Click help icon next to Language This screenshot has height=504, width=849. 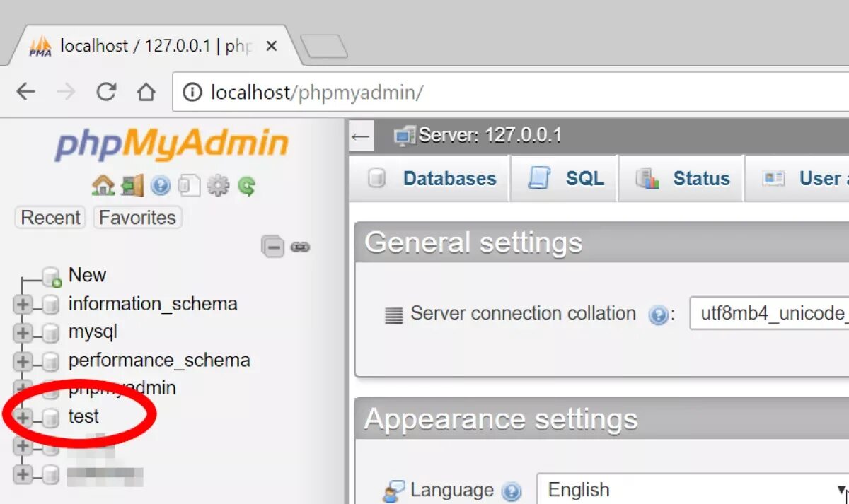click(511, 491)
